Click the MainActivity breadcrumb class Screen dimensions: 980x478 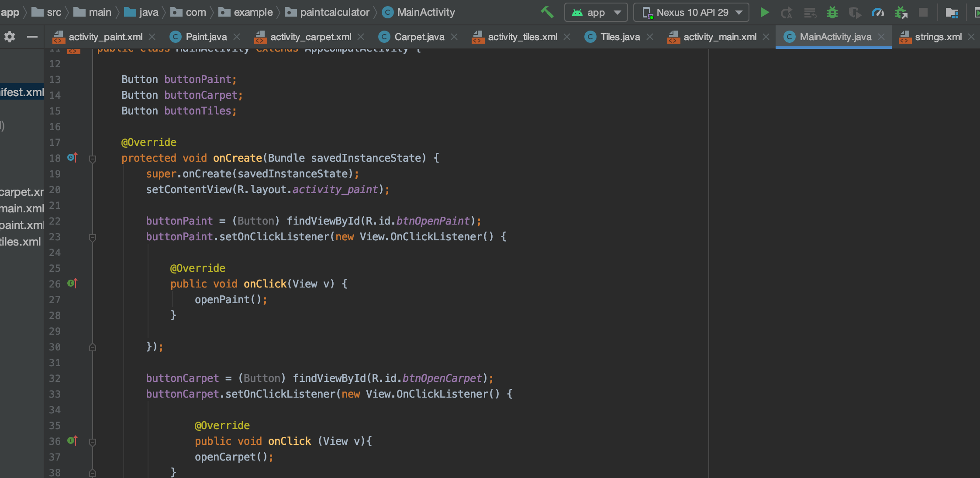418,12
